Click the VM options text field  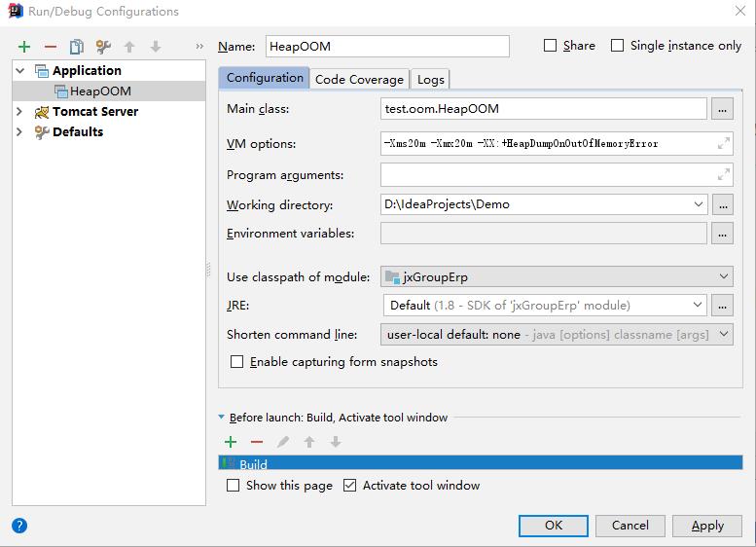tap(557, 143)
